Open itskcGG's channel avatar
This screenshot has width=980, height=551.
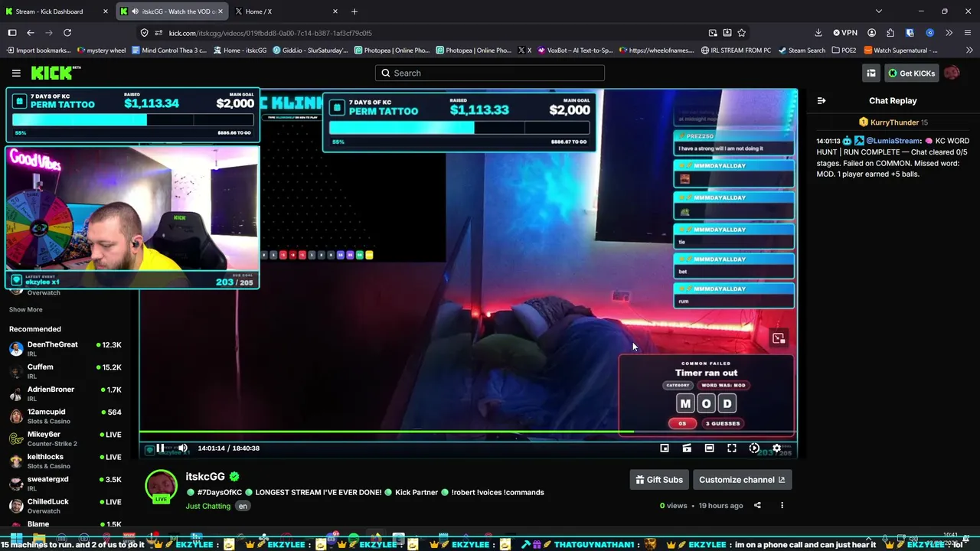point(161,487)
